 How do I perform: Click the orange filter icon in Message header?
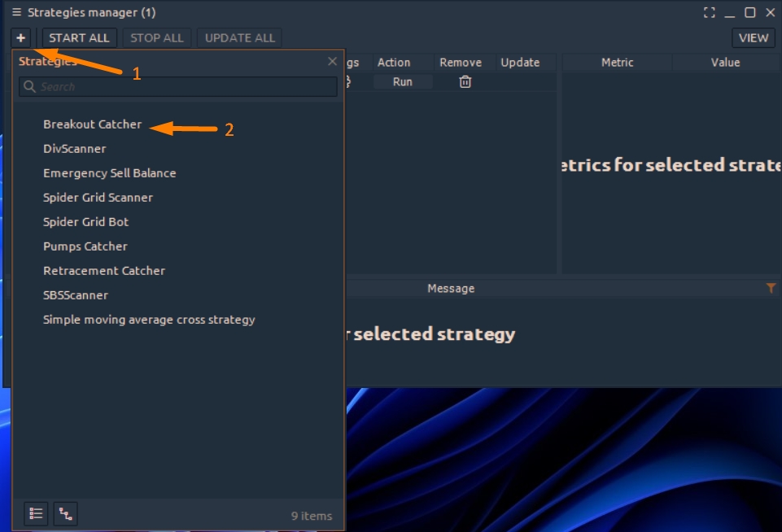point(771,288)
